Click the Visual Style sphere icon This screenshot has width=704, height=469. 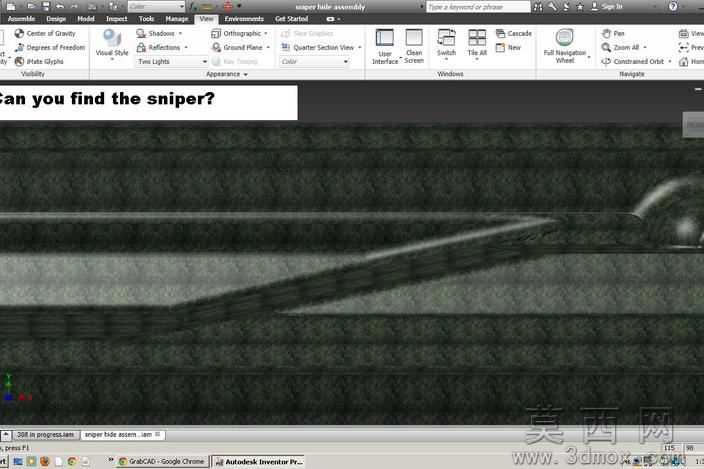[111, 38]
